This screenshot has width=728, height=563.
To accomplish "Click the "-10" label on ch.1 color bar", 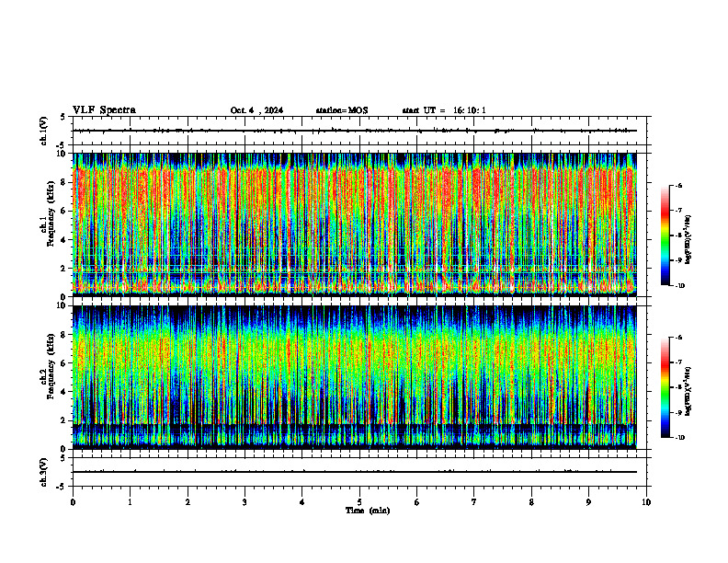I will tap(679, 286).
